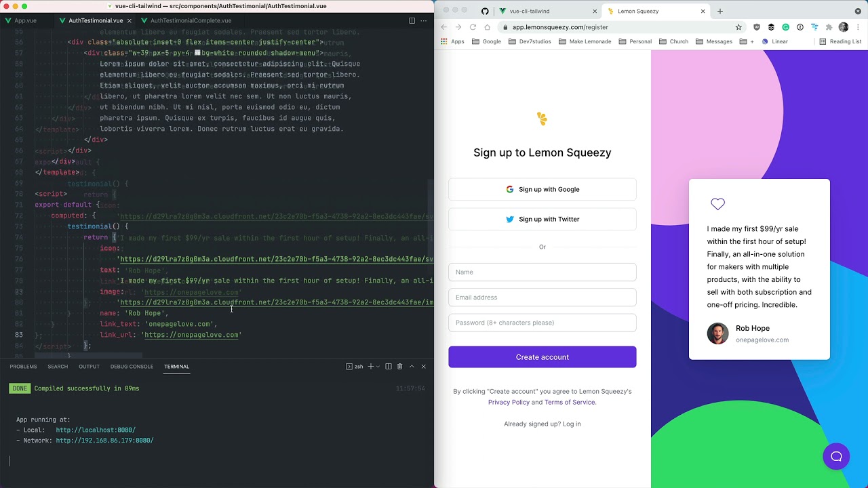Open the Google bookmarks folder
The image size is (868, 488).
click(487, 41)
